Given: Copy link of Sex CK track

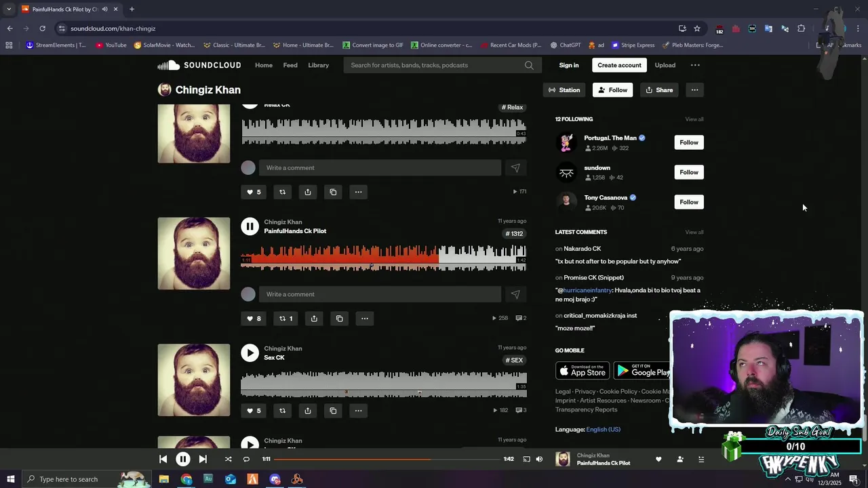Looking at the screenshot, I should pyautogui.click(x=333, y=411).
